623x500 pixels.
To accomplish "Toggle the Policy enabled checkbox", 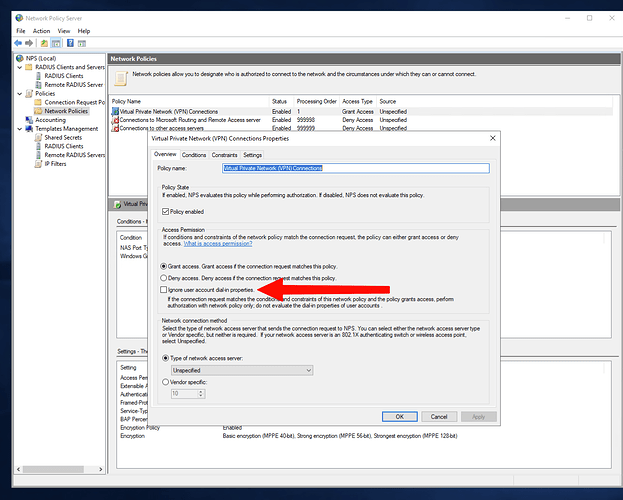I will pyautogui.click(x=165, y=211).
